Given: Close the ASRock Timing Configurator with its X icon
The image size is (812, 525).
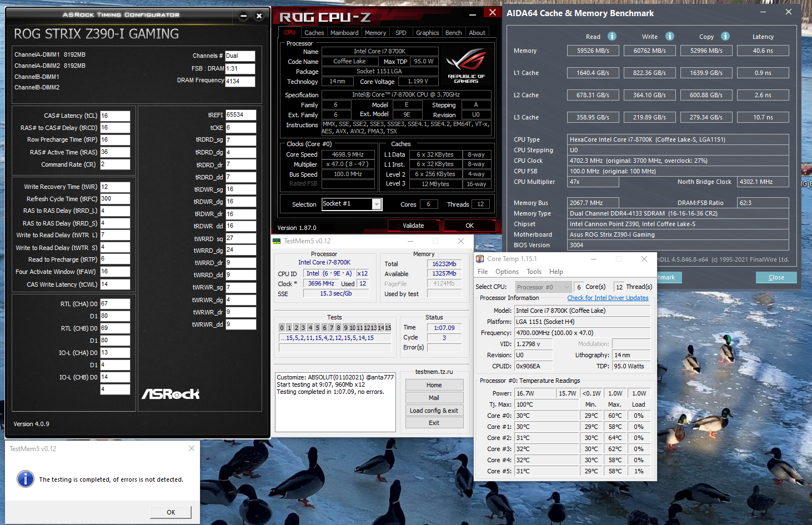Looking at the screenshot, I should (x=259, y=16).
